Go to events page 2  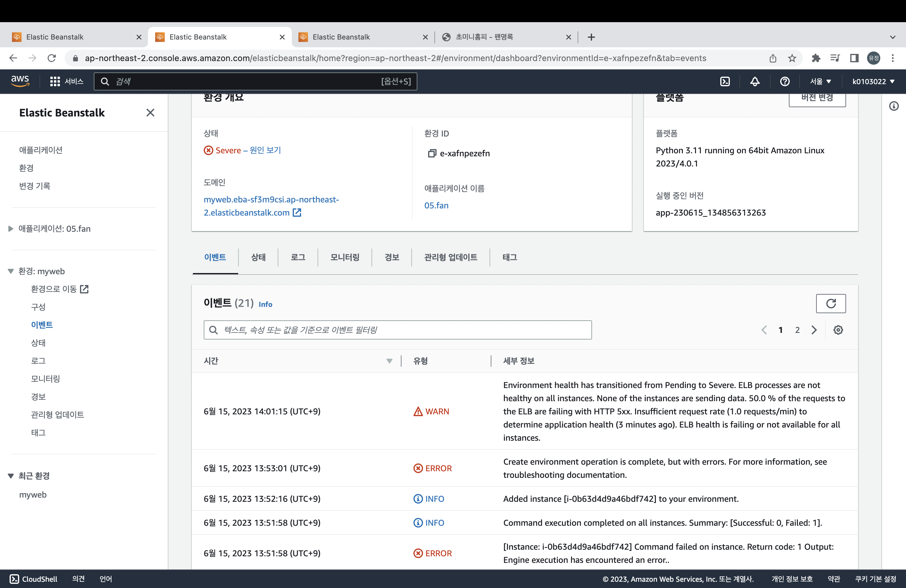pos(797,330)
